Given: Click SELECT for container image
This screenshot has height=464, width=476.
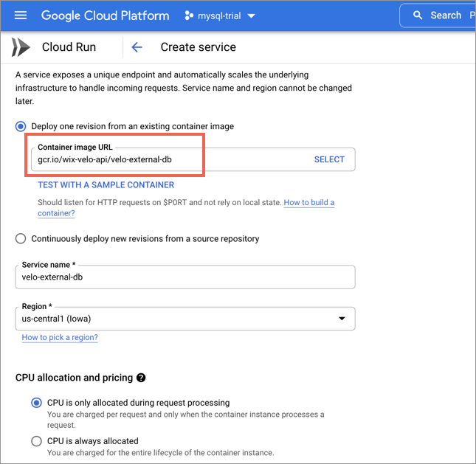Looking at the screenshot, I should 329,159.
